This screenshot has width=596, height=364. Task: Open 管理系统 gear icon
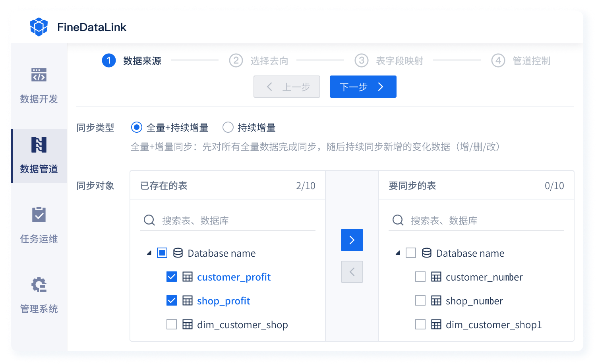coord(39,285)
